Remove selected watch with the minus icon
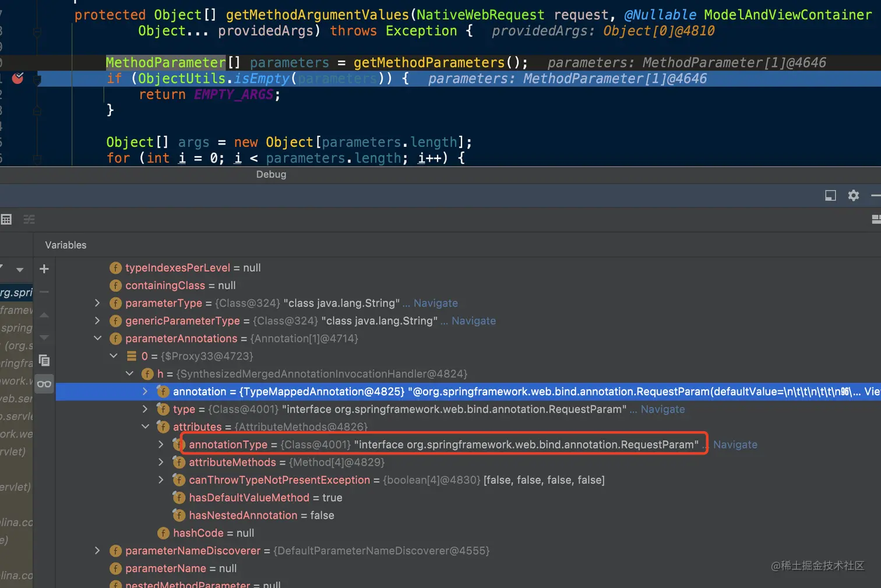The width and height of the screenshot is (881, 588). coord(44,291)
